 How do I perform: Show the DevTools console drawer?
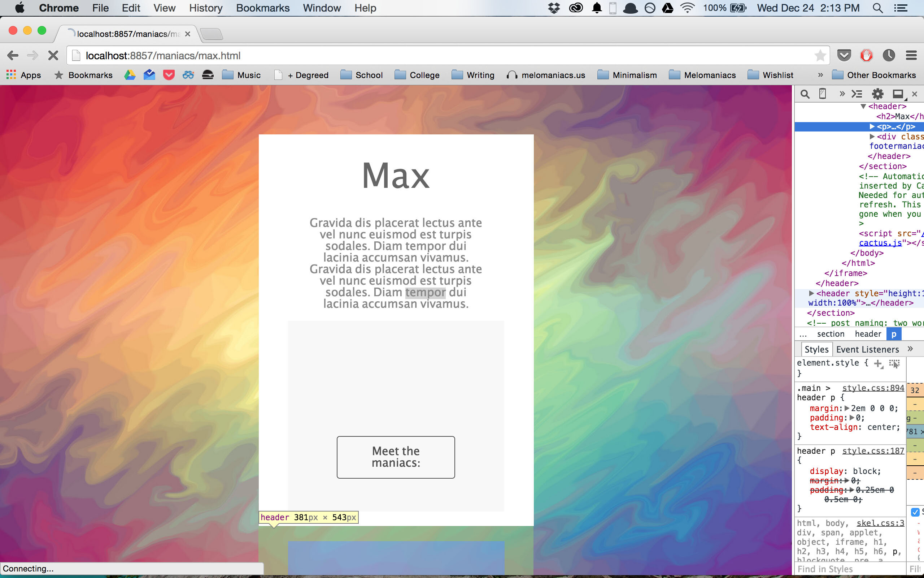[x=857, y=94]
